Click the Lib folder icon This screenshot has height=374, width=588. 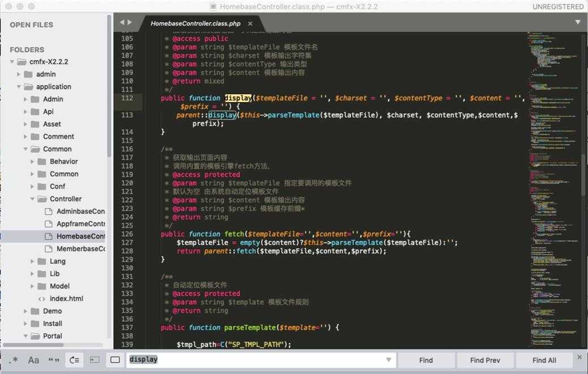coord(42,274)
